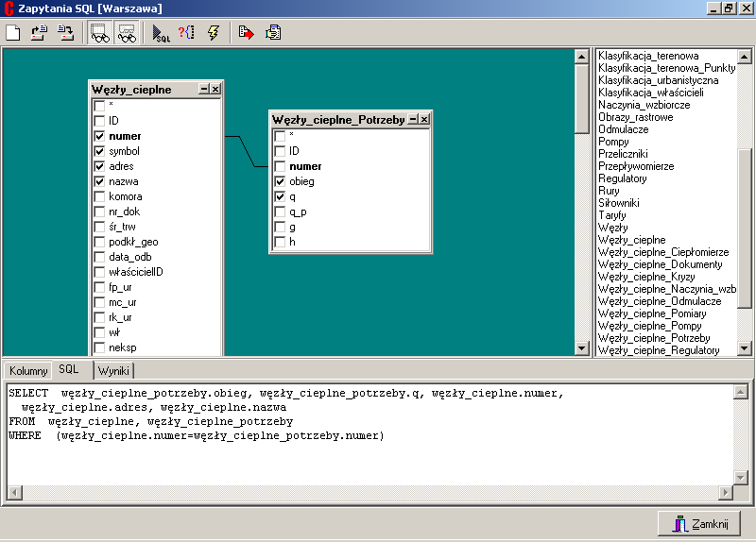Enable the komora field checkbox

99,196
